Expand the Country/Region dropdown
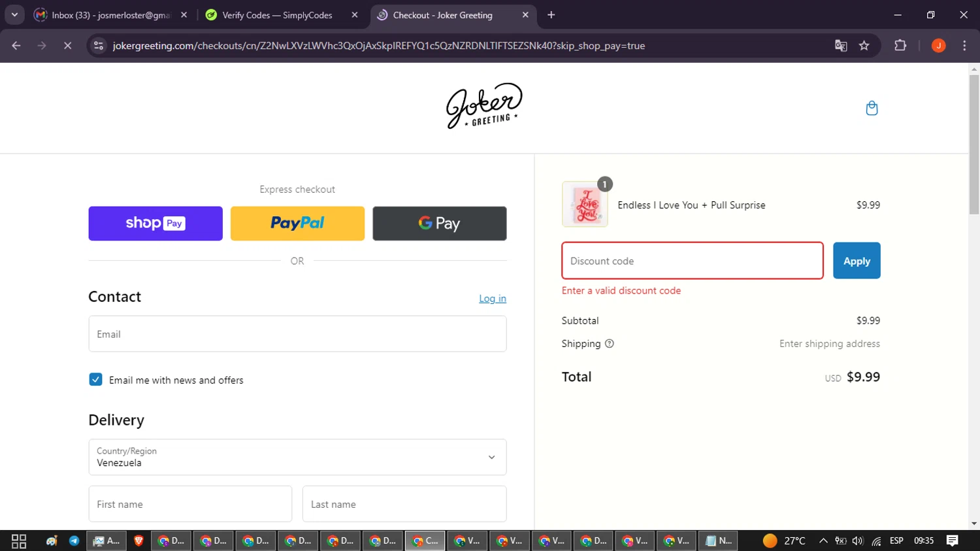The image size is (980, 551). [x=297, y=457]
